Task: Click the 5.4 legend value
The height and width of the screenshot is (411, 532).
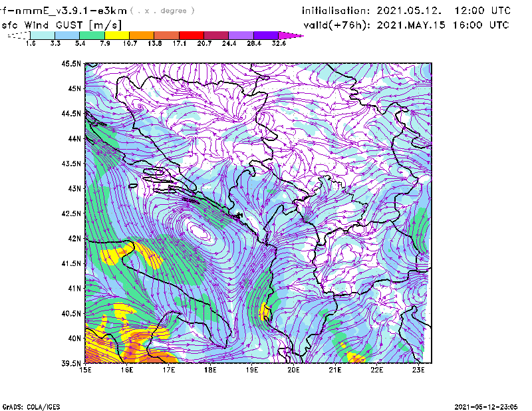Action: (x=80, y=43)
